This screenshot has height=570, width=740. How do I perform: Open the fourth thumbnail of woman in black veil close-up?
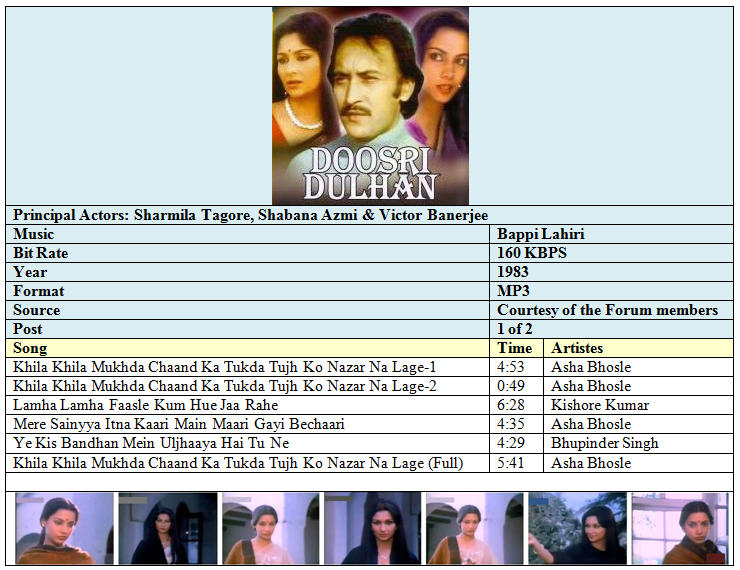point(372,528)
